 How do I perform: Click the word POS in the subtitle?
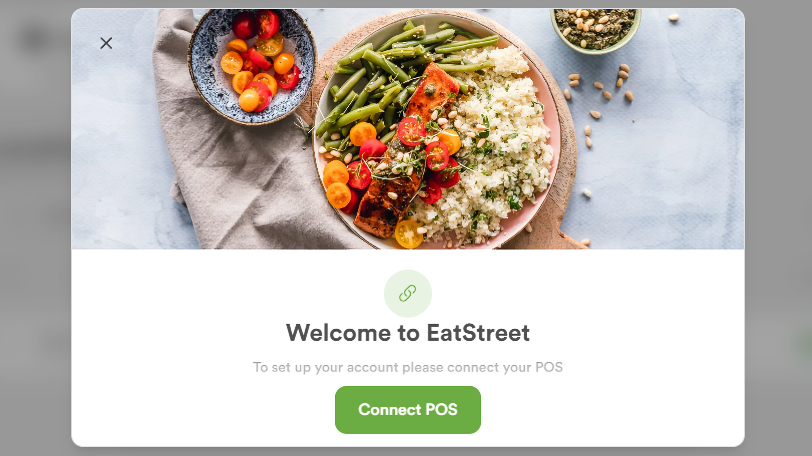point(549,367)
